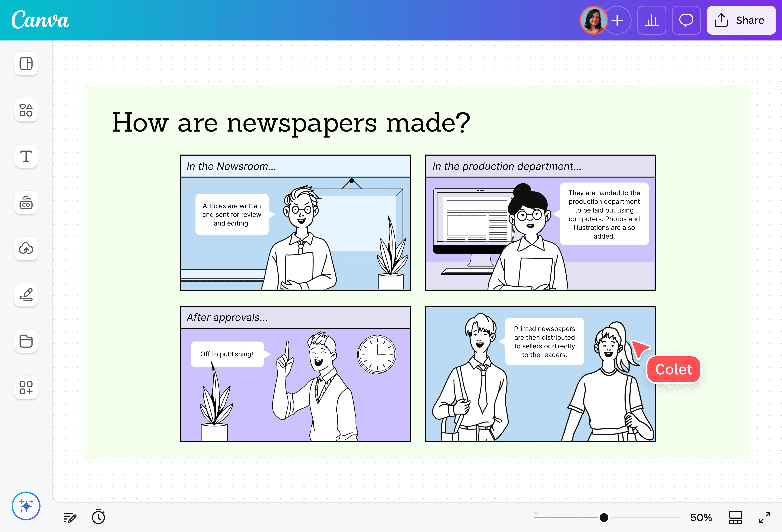This screenshot has height=532, width=782.
Task: Click the Share button
Action: 741,20
